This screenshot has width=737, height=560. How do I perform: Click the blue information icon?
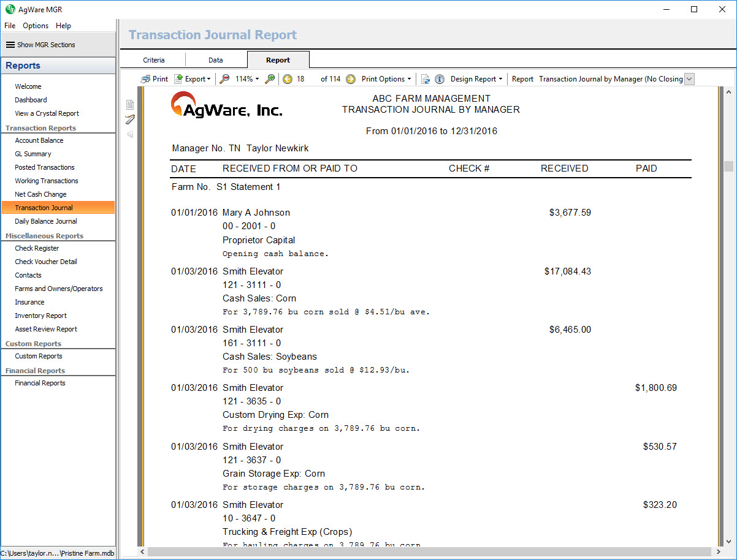(x=440, y=79)
